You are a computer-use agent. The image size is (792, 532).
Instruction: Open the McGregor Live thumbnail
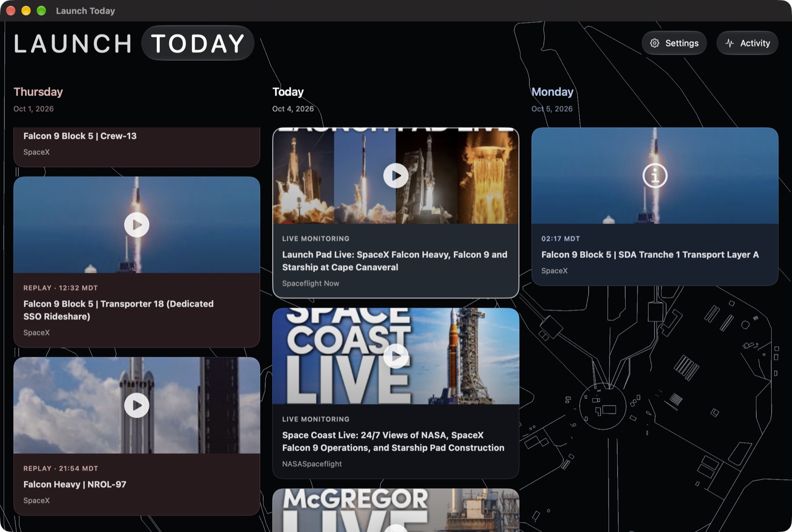pyautogui.click(x=396, y=510)
